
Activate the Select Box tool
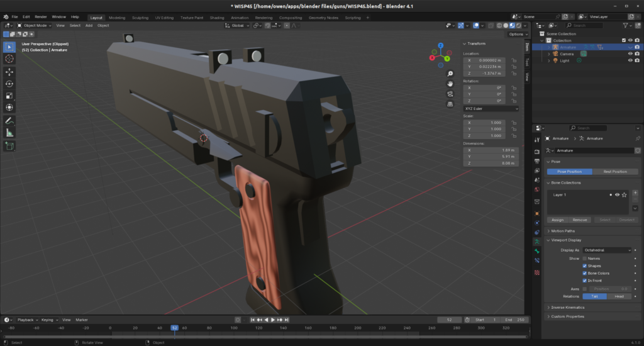tap(9, 47)
